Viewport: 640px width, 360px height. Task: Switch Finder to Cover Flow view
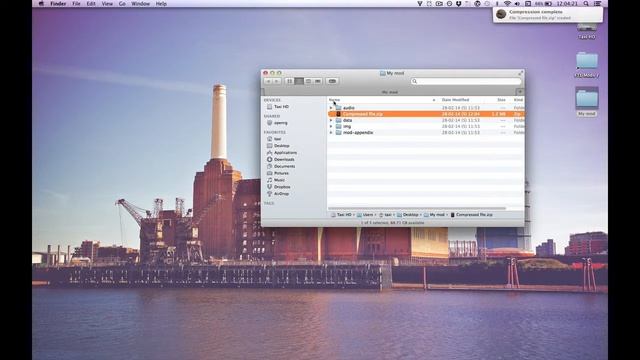coord(318,81)
